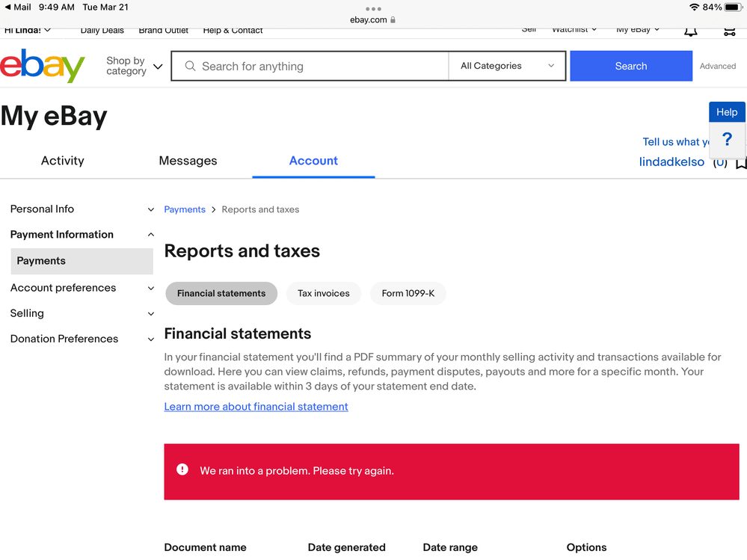This screenshot has height=560, width=747.
Task: Expand the Account preferences section
Action: (82, 288)
